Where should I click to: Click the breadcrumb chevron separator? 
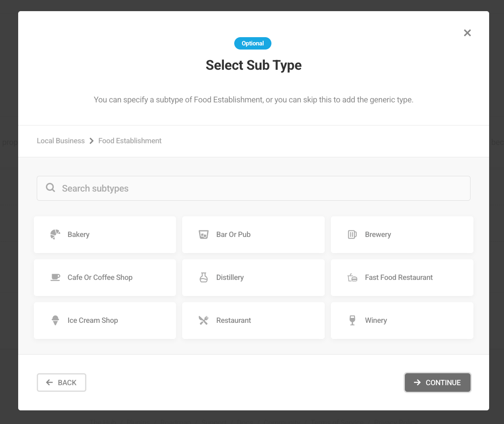(92, 141)
